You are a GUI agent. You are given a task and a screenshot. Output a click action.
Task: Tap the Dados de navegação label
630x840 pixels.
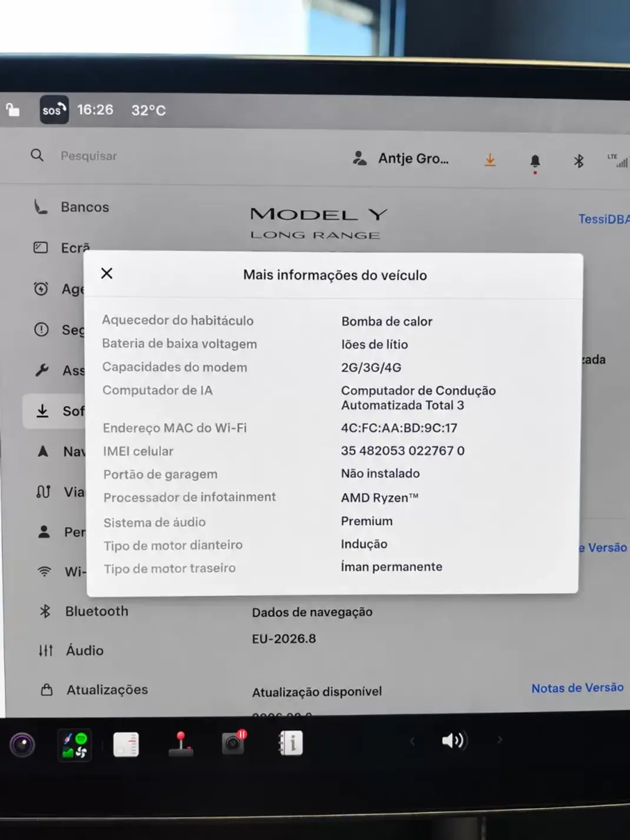(312, 612)
